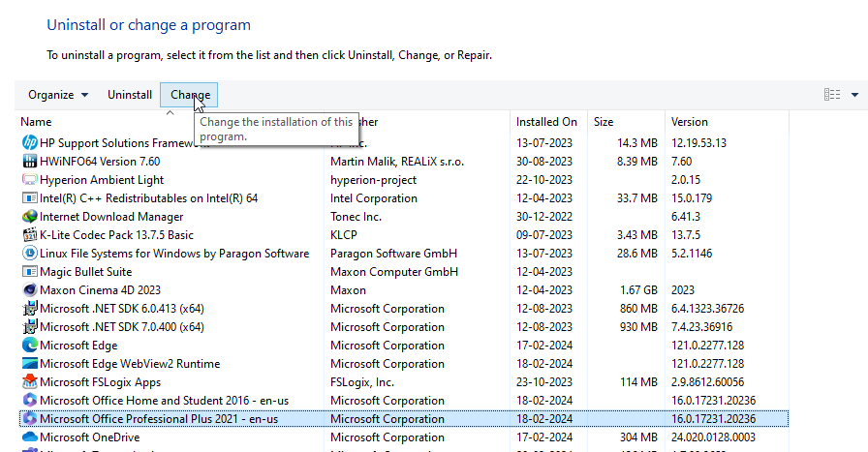868x452 pixels.
Task: Click the Office Home and Student icon
Action: tap(29, 400)
